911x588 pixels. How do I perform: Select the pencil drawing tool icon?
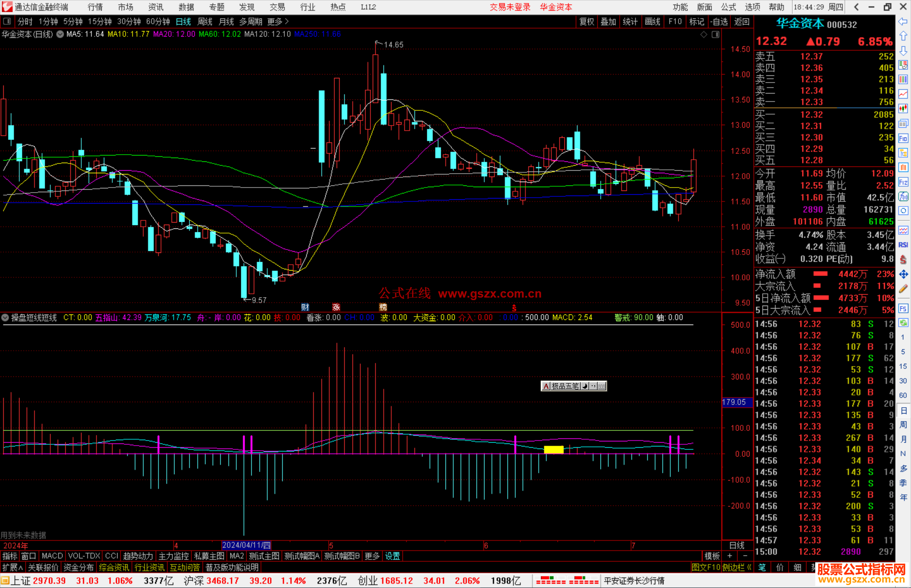click(903, 289)
